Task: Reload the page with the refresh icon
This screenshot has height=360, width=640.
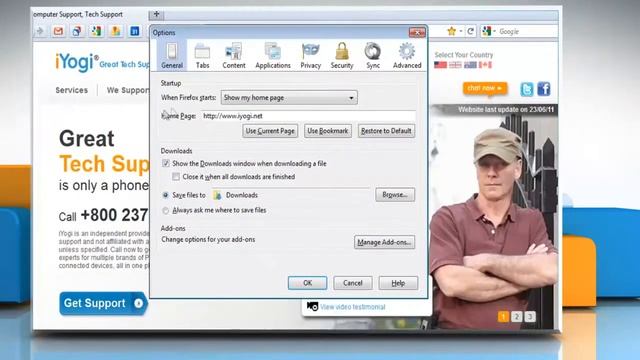Action: click(x=471, y=31)
